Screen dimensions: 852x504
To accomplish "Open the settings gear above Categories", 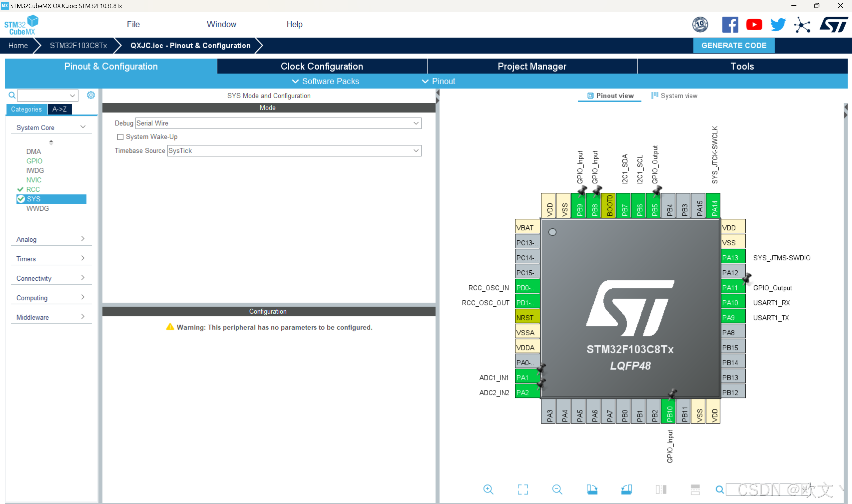I will [x=91, y=95].
